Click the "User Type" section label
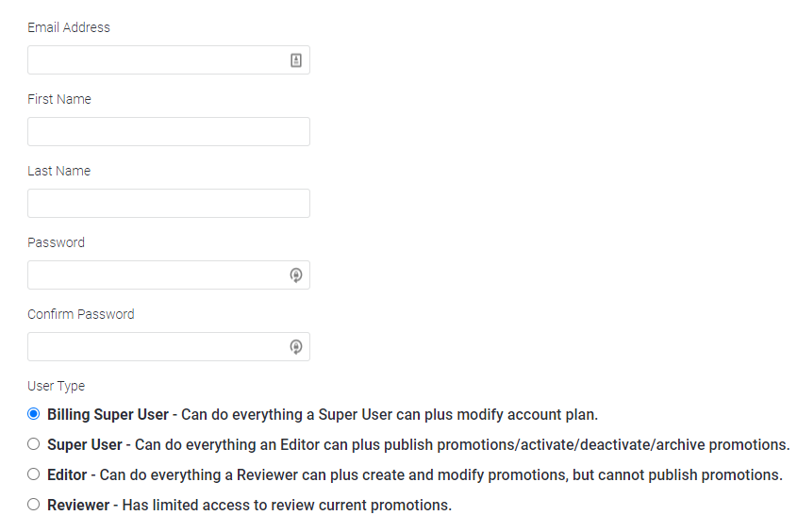The height and width of the screenshot is (532, 797). (x=57, y=386)
